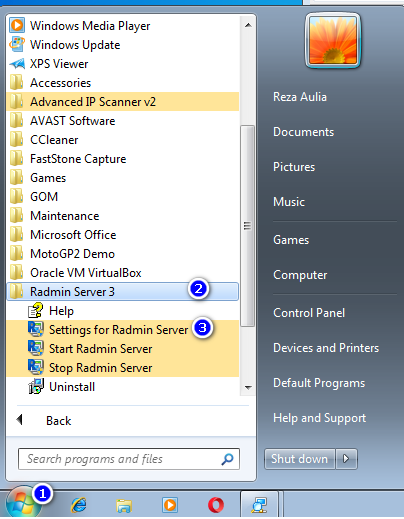Click the Settings for Radmin Server icon
Viewport: 404px width, 519px height.
click(x=35, y=329)
